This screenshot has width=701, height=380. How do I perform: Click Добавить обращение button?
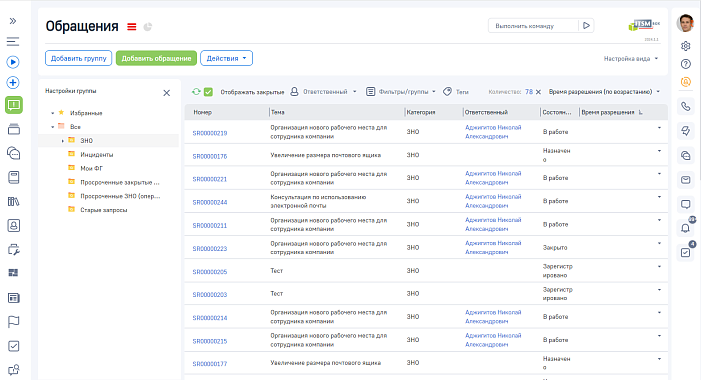coord(156,58)
